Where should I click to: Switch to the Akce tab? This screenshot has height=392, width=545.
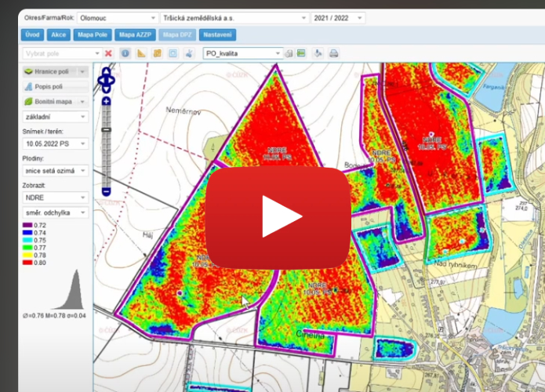pos(58,34)
